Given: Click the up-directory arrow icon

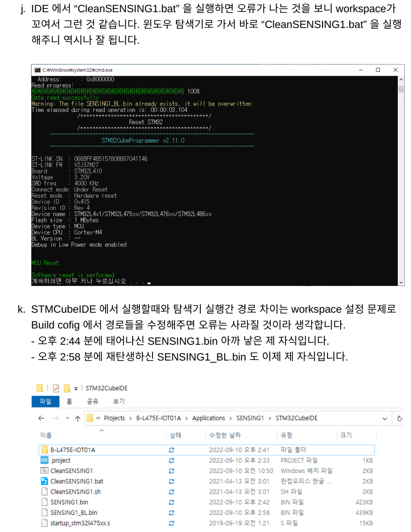Looking at the screenshot, I should [78, 418].
